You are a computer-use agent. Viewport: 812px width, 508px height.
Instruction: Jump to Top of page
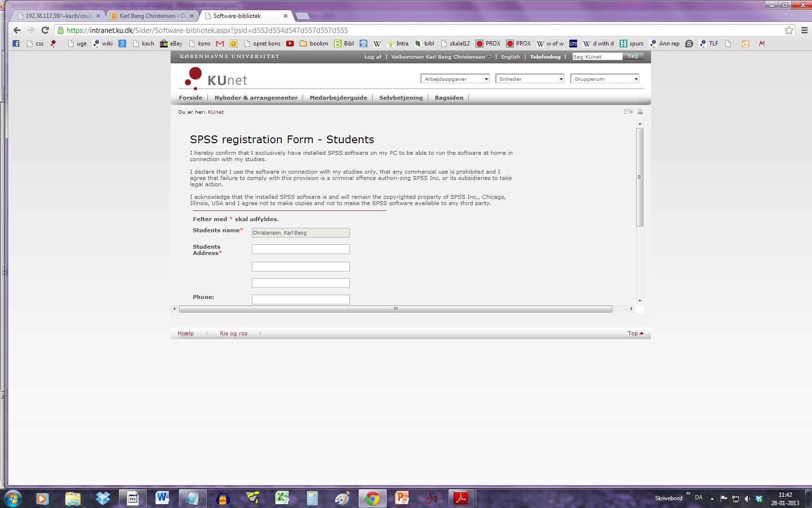tap(635, 333)
